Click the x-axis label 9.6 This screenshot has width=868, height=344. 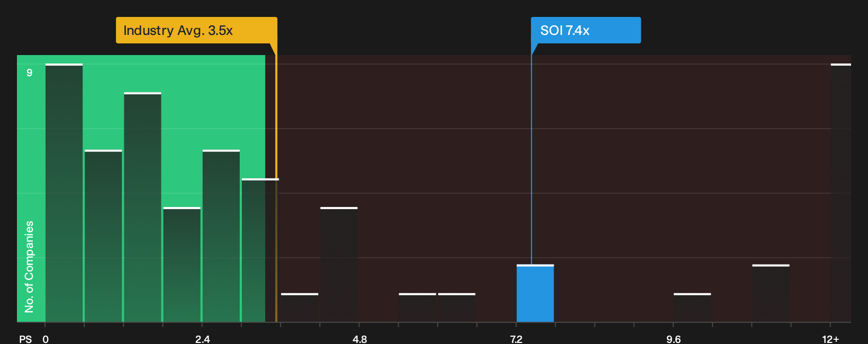click(x=673, y=339)
